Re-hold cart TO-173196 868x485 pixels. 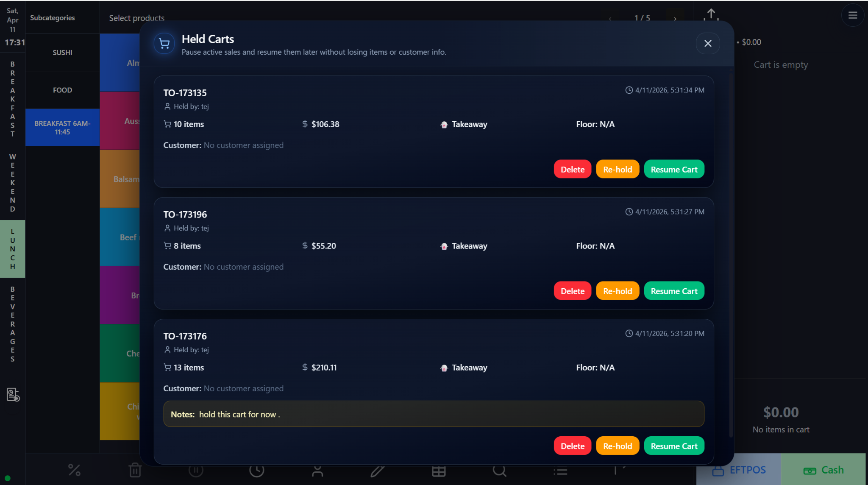coord(618,291)
